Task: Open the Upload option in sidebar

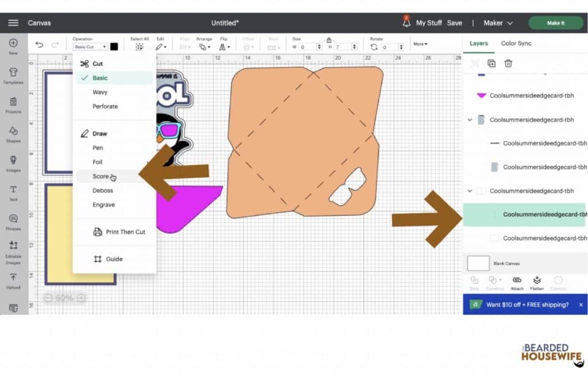Action: (13, 280)
